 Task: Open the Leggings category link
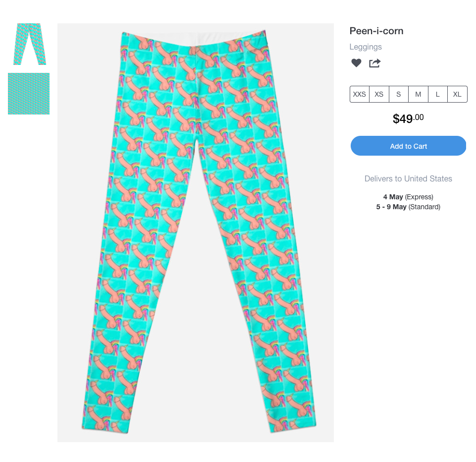pyautogui.click(x=366, y=47)
